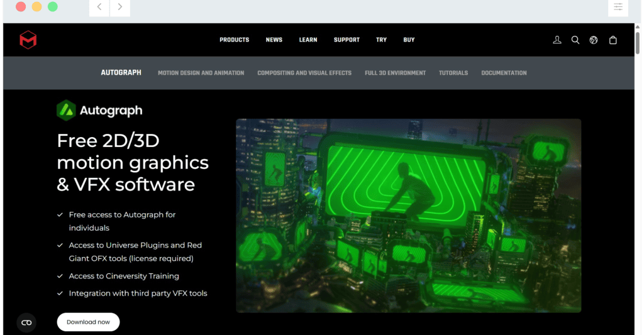644x335 pixels.
Task: Click the Free 2D/3D motion graphics heading
Action: coord(133,163)
